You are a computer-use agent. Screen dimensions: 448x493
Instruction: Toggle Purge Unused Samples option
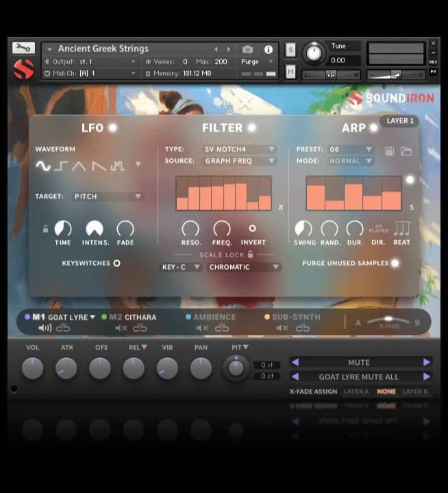tap(395, 263)
